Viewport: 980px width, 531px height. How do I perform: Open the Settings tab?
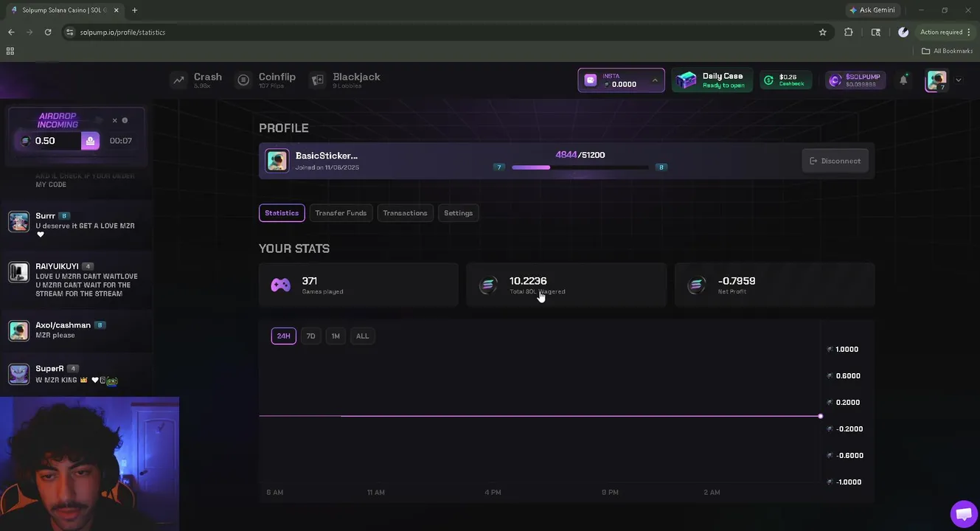tap(458, 213)
